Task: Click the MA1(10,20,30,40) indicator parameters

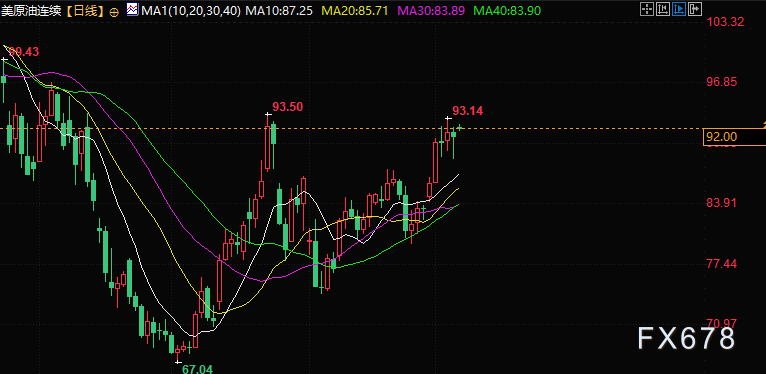Action: point(191,10)
